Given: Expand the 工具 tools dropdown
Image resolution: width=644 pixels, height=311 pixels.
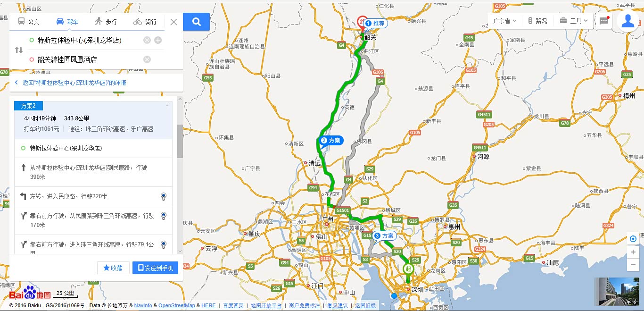Looking at the screenshot, I should pos(574,21).
